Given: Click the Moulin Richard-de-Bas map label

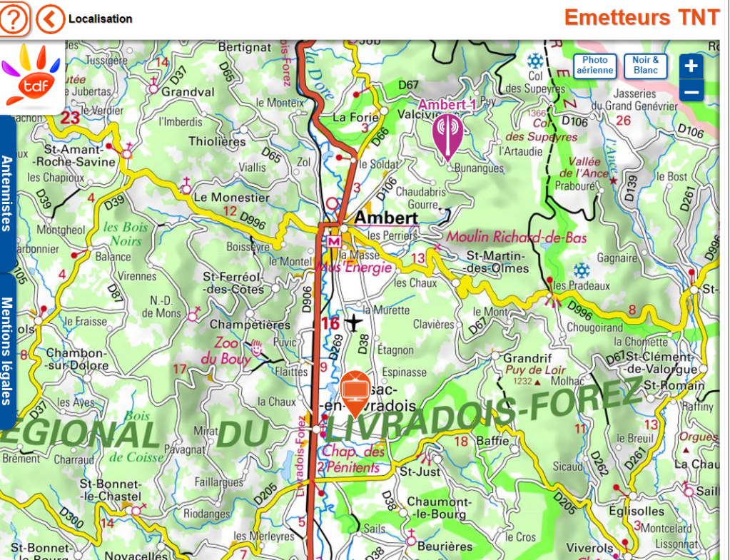Looking at the screenshot, I should coord(516,237).
